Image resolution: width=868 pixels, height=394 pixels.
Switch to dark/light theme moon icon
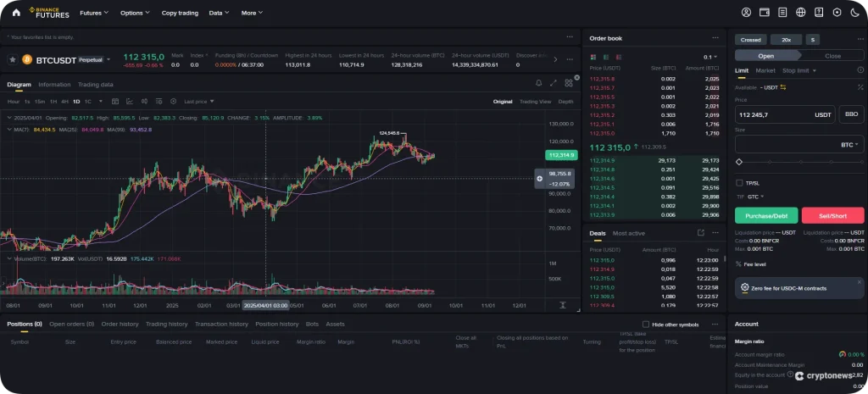point(854,13)
